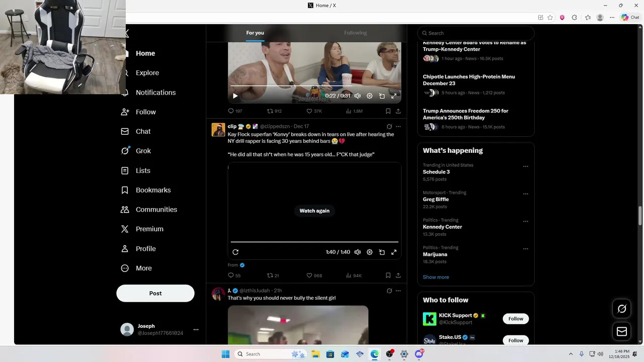Open more options on J. @IzthisJudah post
644x362 pixels.
pos(398,291)
